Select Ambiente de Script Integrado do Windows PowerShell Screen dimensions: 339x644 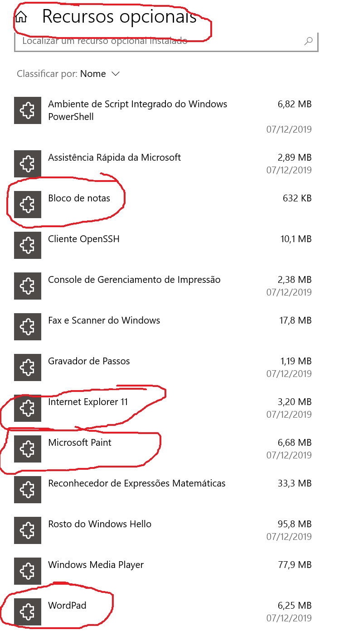tap(137, 110)
